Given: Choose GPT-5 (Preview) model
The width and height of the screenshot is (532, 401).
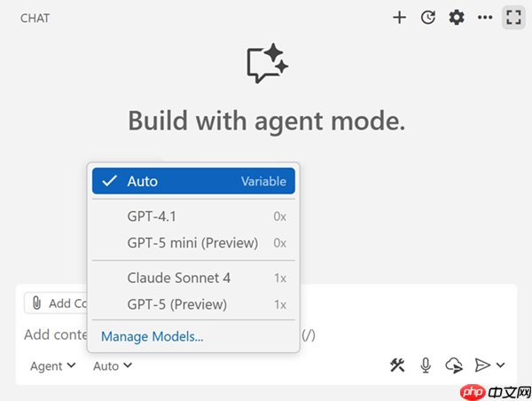Looking at the screenshot, I should pos(193,304).
